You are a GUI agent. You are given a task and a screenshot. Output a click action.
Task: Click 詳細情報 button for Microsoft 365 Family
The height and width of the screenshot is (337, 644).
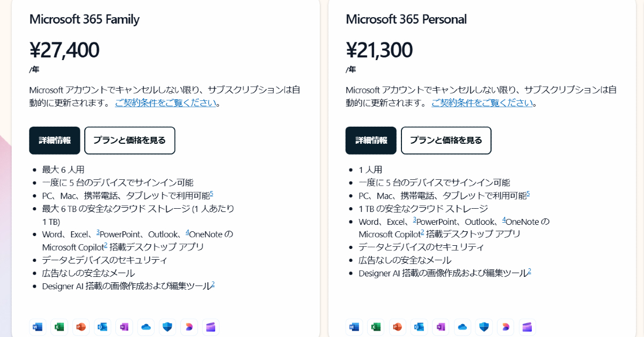click(x=54, y=141)
